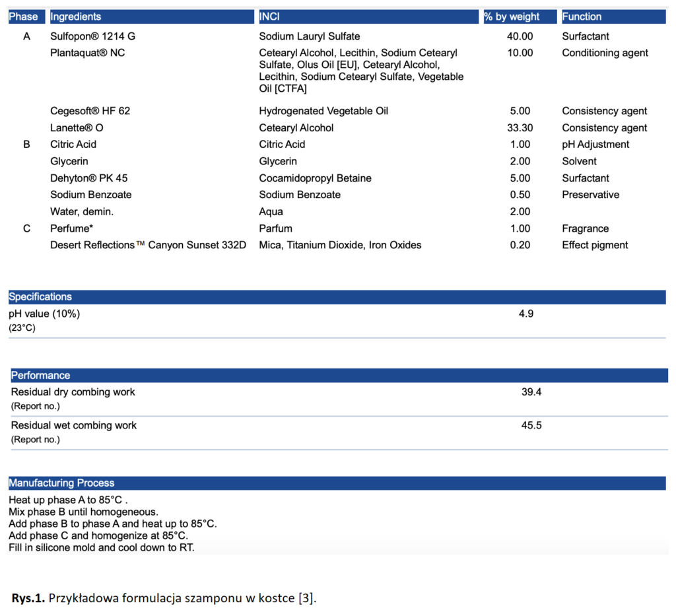Click the Manufacturing Process section header
This screenshot has height=616, width=676.
point(61,483)
